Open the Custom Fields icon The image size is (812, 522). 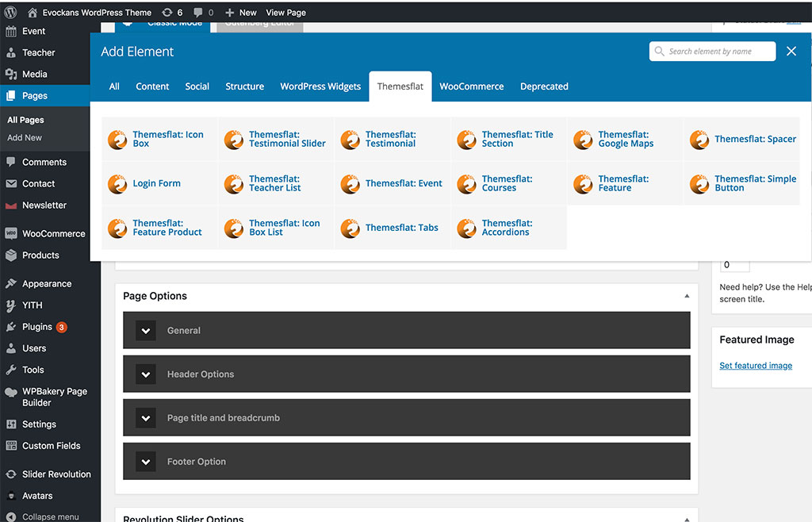pos(11,446)
